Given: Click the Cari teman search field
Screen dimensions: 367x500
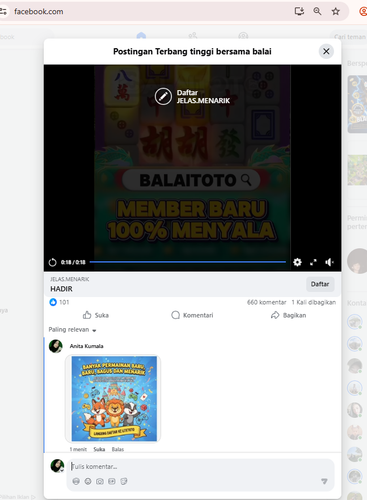Looking at the screenshot, I should coord(349,37).
